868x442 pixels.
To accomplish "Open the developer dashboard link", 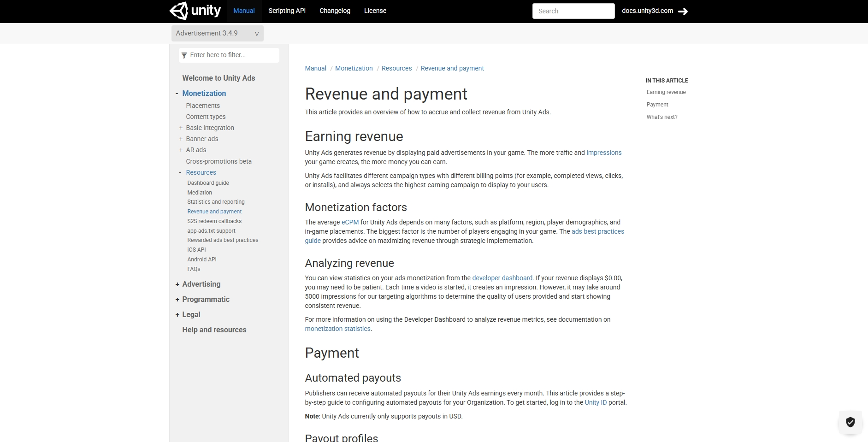I will coord(502,278).
